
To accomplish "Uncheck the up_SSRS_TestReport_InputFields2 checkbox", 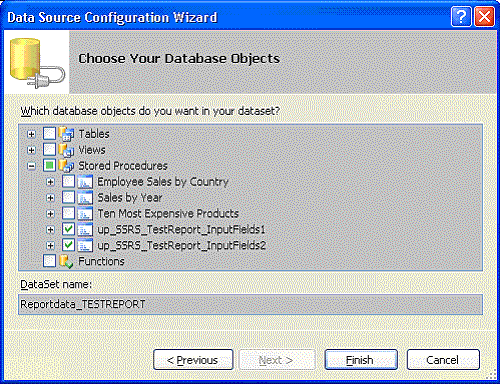I will pyautogui.click(x=68, y=245).
